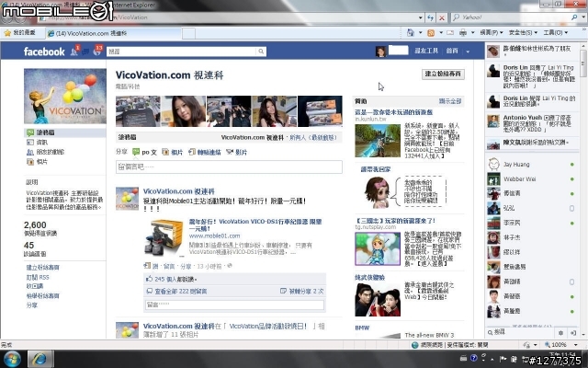Select the VicoVation.com browser tab
The image size is (588, 368).
[114, 33]
